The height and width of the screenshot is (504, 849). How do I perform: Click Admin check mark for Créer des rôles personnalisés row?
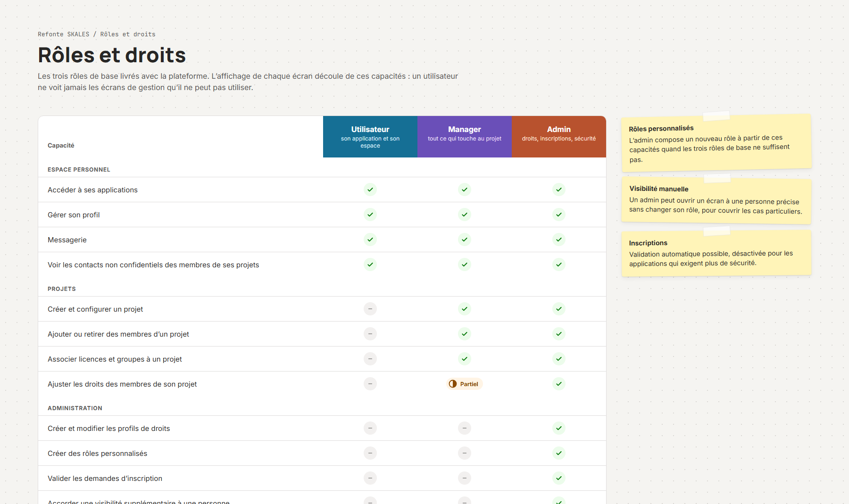pyautogui.click(x=559, y=453)
